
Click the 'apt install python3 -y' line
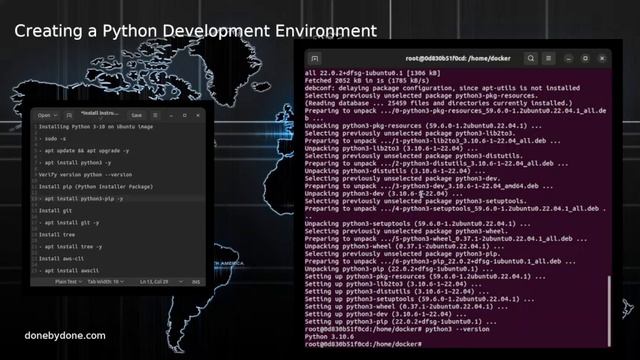coord(75,162)
